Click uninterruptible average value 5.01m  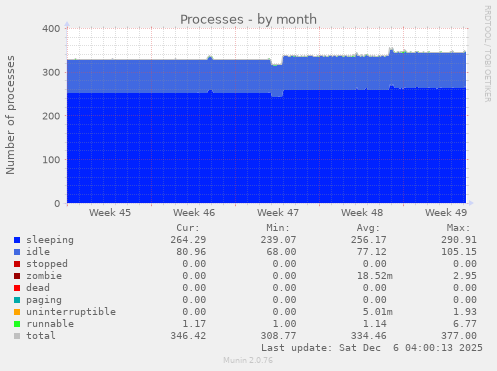377,312
